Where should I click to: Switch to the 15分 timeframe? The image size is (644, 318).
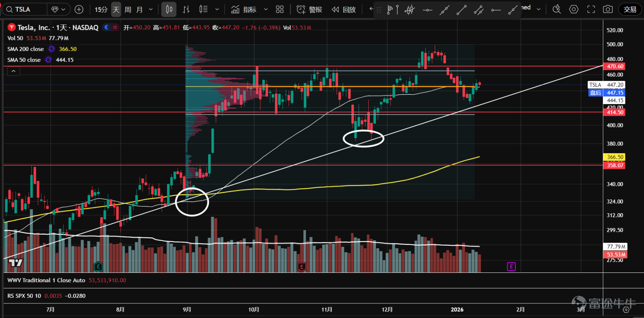pyautogui.click(x=101, y=9)
